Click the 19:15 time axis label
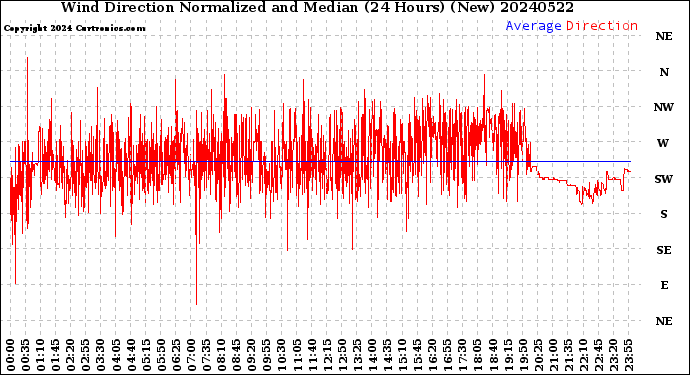This screenshot has width=690, height=375. (508, 355)
